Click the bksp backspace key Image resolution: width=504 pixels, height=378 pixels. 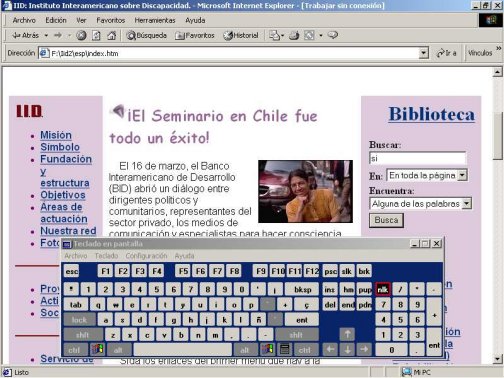[302, 289]
